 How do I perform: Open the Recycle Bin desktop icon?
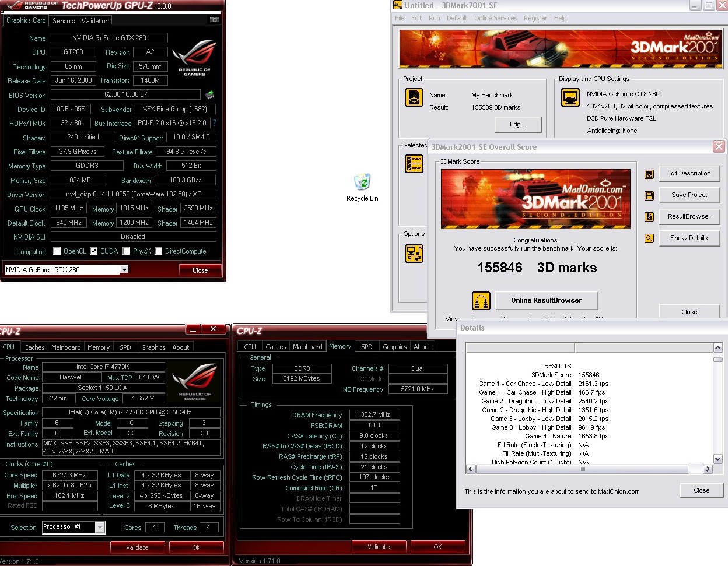pos(362,182)
